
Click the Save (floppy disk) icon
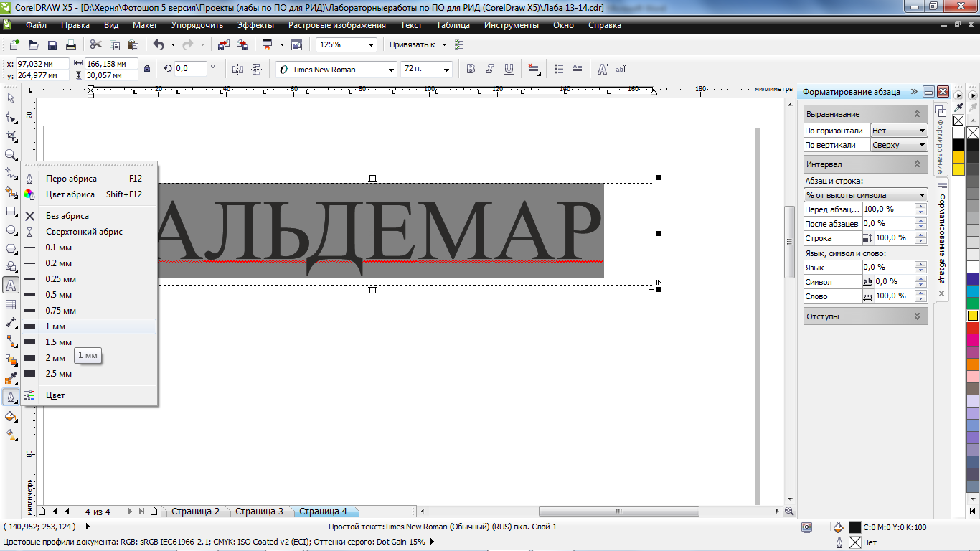pos(52,45)
